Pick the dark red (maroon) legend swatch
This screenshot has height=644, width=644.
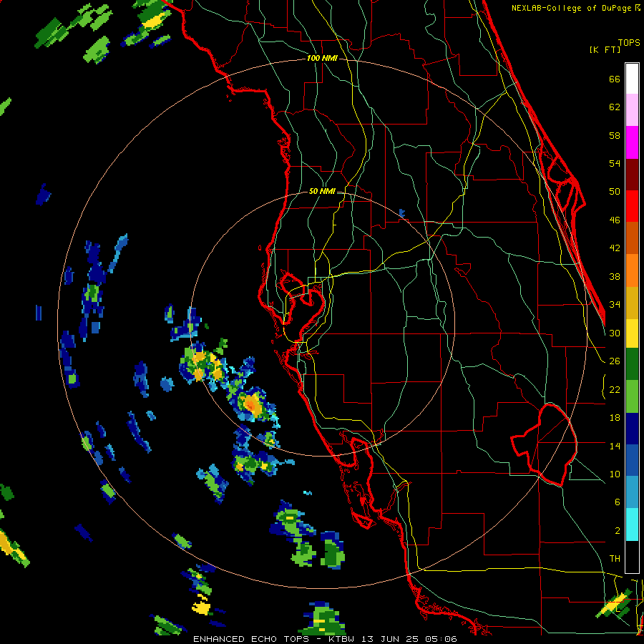[x=632, y=175]
